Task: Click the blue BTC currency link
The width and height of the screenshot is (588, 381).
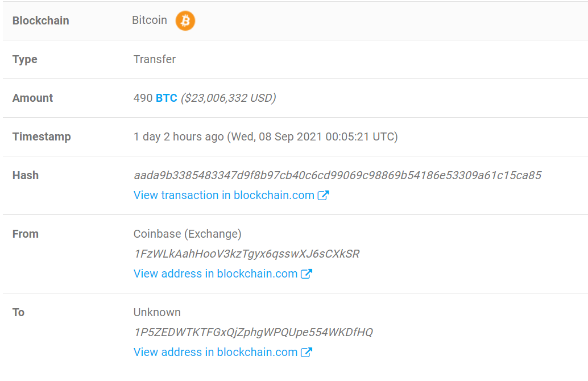Action: [166, 98]
